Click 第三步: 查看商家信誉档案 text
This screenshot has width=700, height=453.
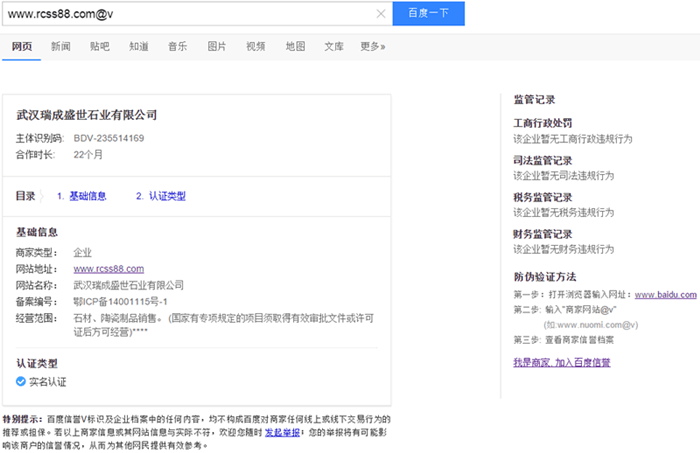coord(563,340)
